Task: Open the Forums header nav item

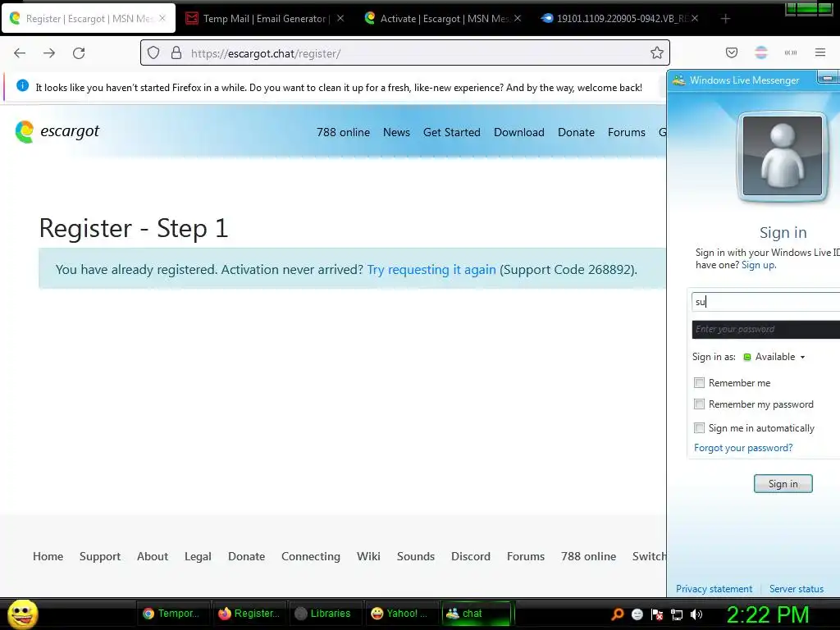Action: pyautogui.click(x=626, y=132)
